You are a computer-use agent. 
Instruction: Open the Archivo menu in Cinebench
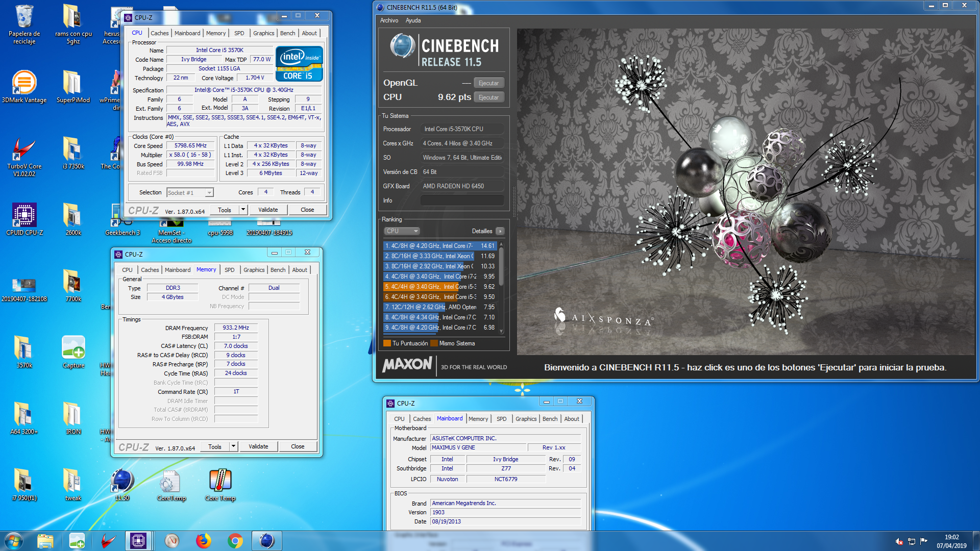click(389, 20)
